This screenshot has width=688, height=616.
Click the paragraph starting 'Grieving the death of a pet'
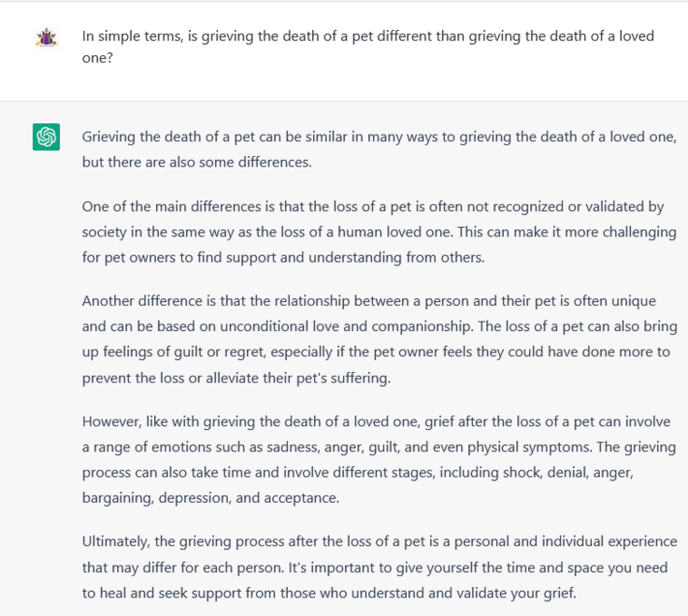tap(380, 150)
